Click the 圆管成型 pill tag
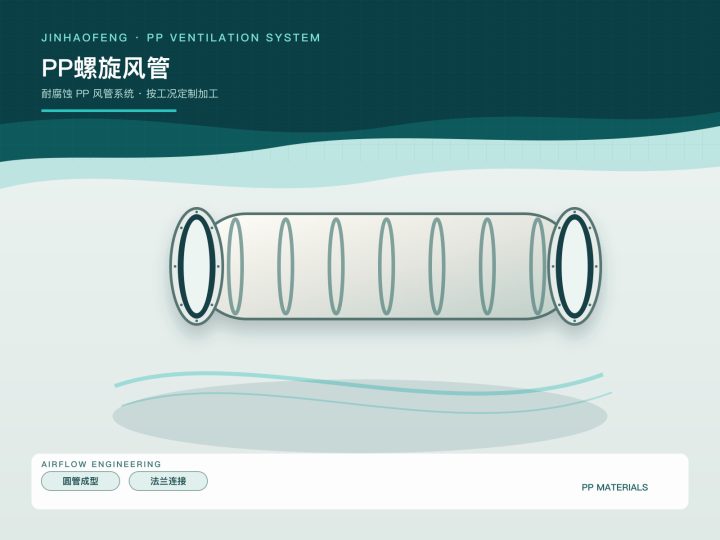Viewport: 720px width, 540px height. point(80,481)
